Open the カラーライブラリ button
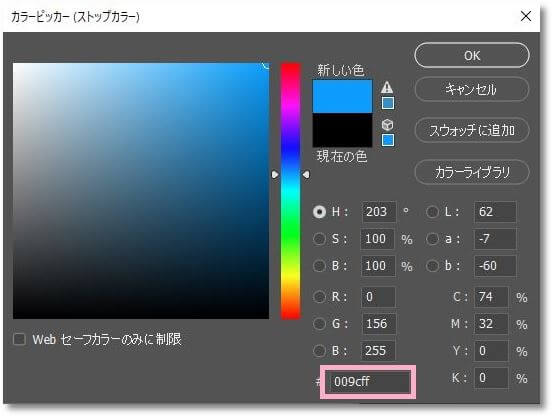The height and width of the screenshot is (419, 555). point(472,172)
